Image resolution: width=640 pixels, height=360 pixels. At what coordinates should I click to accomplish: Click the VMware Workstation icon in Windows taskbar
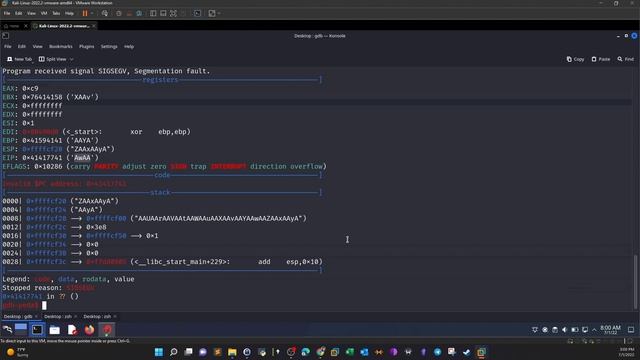coord(481,352)
